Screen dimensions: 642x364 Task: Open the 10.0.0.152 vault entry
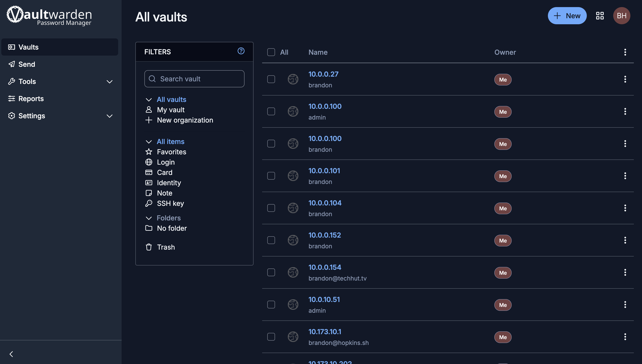click(x=324, y=235)
